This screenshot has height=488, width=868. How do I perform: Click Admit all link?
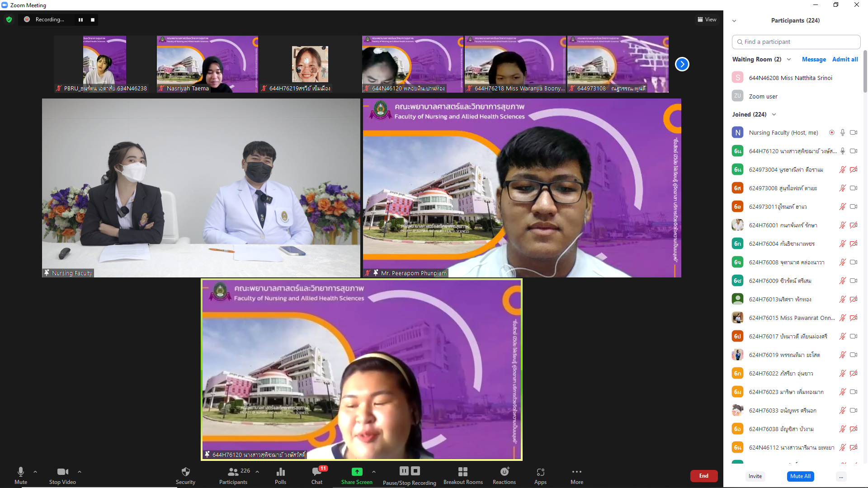844,60
